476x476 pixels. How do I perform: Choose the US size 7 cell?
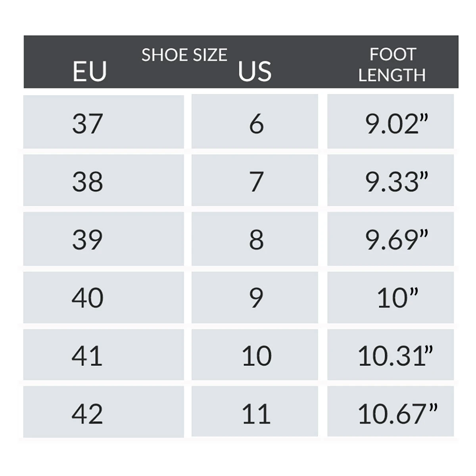pos(255,181)
